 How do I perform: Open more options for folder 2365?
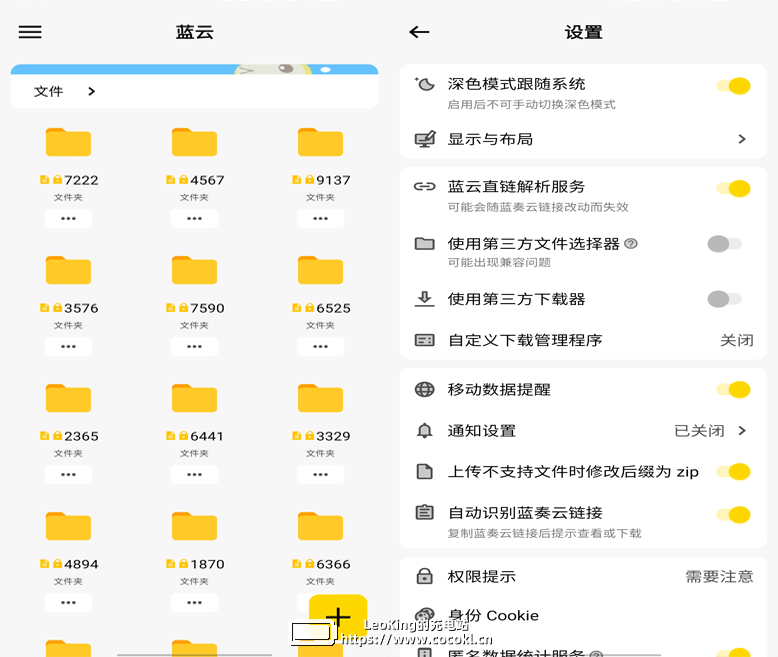[68, 474]
